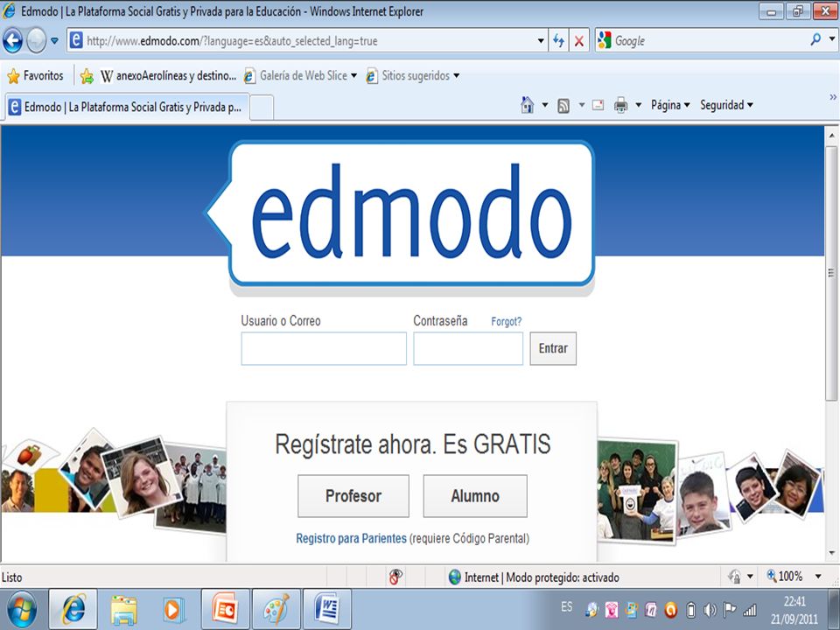Expand the Print options dropdown arrow
The width and height of the screenshot is (840, 630).
click(638, 105)
